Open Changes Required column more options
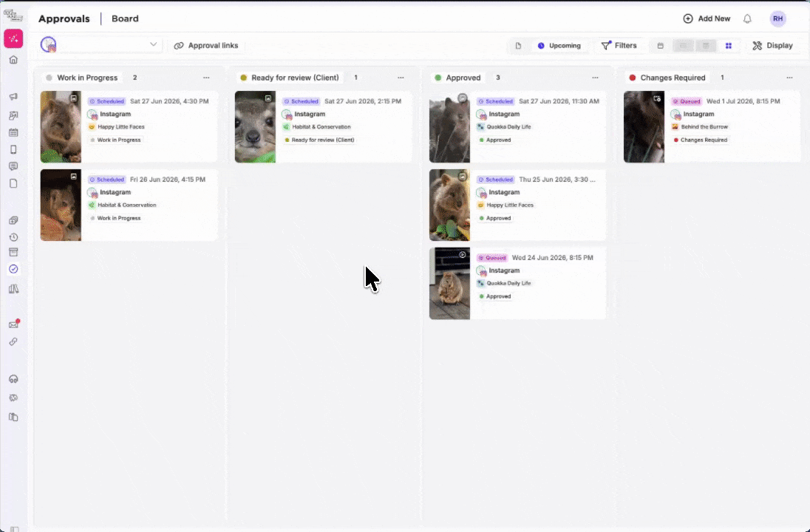This screenshot has width=810, height=532. pos(789,78)
